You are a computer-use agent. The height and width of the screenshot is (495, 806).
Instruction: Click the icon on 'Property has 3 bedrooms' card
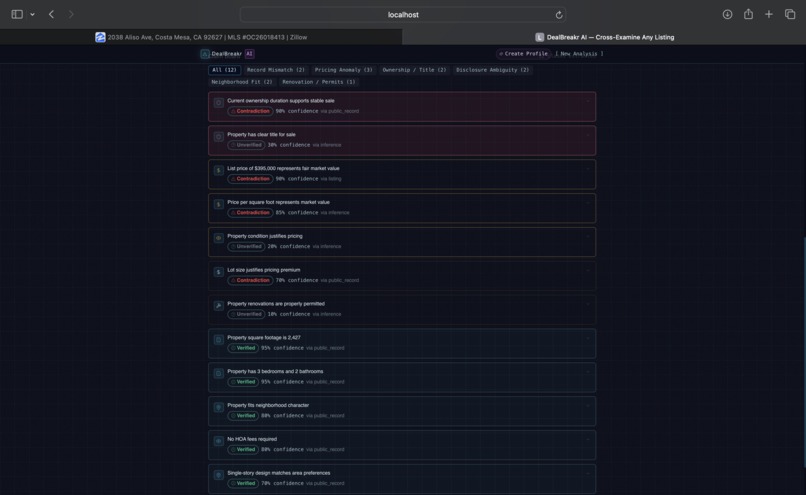pyautogui.click(x=218, y=373)
